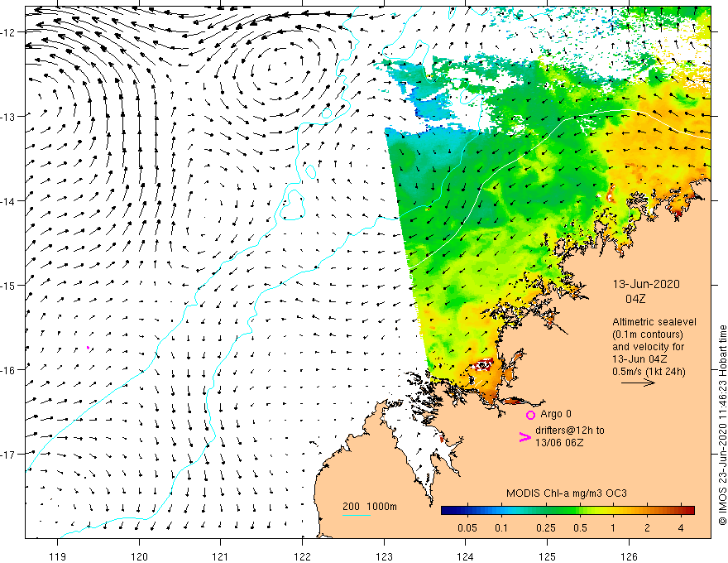Click the dark red end of colorbar
This screenshot has height=563, width=728.
[x=690, y=511]
